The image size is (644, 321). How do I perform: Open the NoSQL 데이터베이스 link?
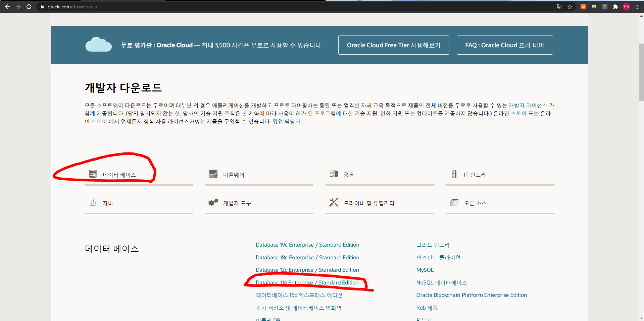(442, 283)
